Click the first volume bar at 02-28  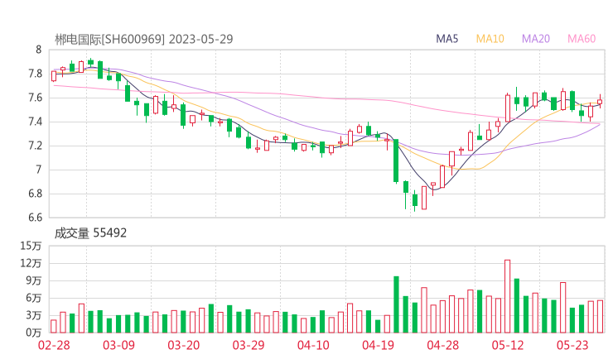[x=54, y=327]
